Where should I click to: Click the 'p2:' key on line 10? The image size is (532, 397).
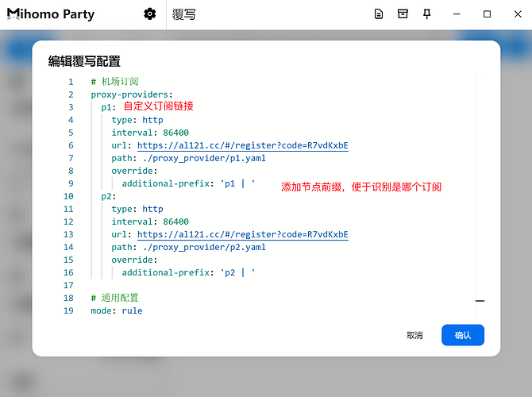[x=109, y=196]
